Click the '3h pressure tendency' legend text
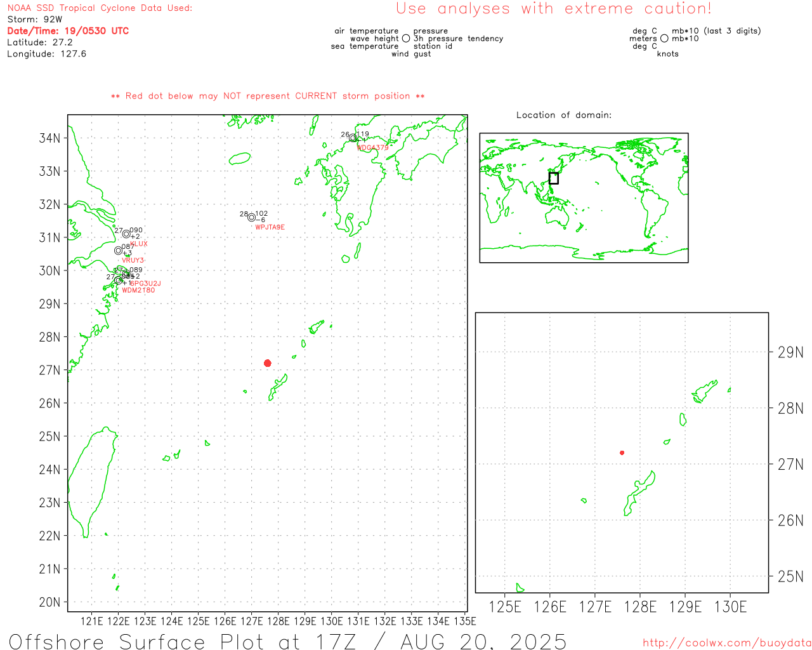 459,39
